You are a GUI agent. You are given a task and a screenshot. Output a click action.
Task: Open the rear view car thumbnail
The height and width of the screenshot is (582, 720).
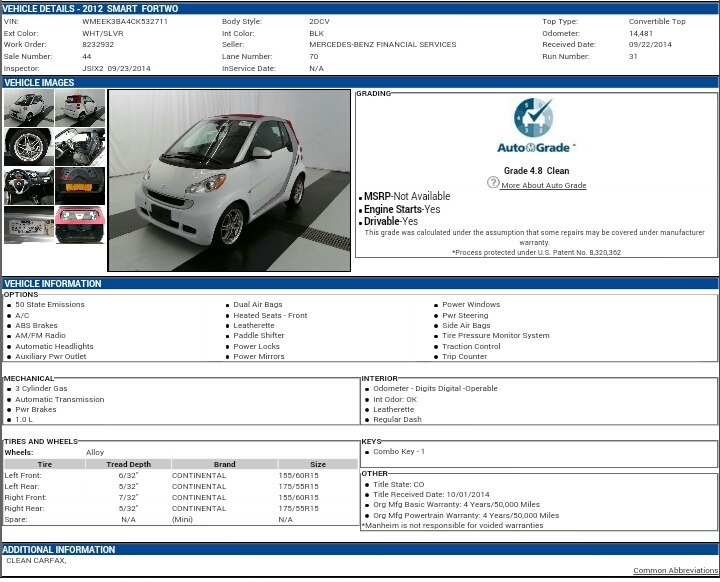tap(80, 108)
